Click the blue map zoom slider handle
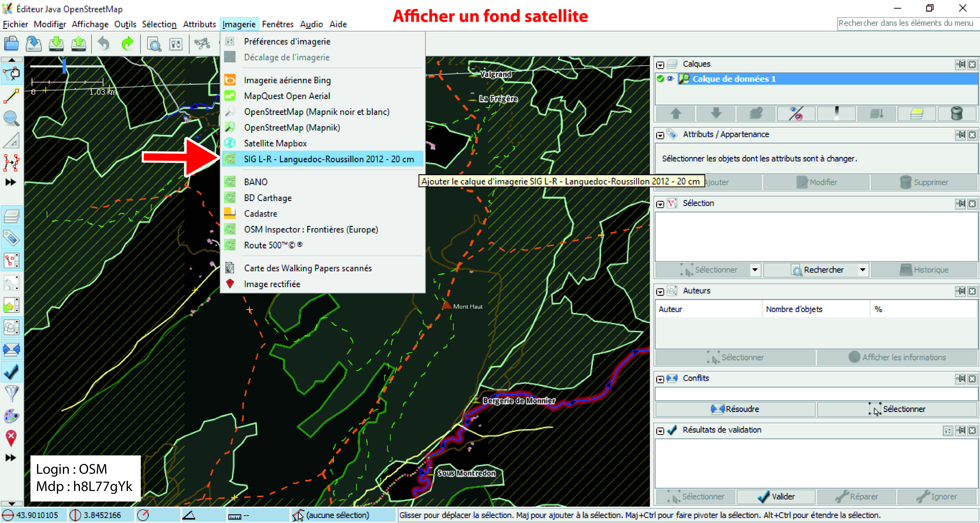Screen dimensions: 980x523 [x=64, y=66]
